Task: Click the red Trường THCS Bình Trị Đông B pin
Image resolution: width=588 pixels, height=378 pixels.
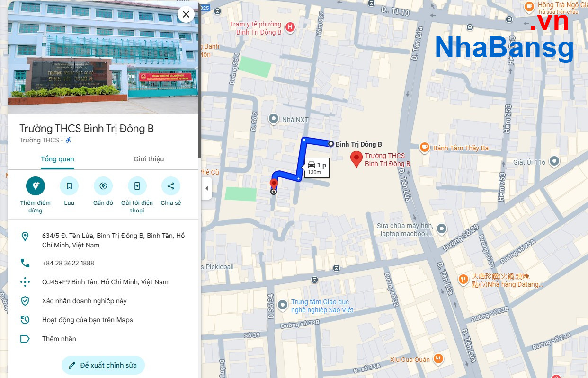Action: 356,159
